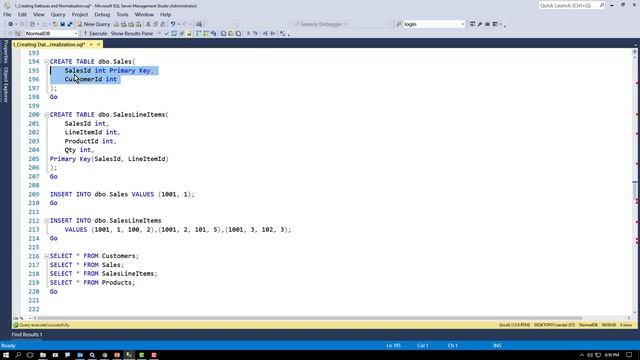This screenshot has width=640, height=360.
Task: Click the Cut icon
Action: point(148,24)
